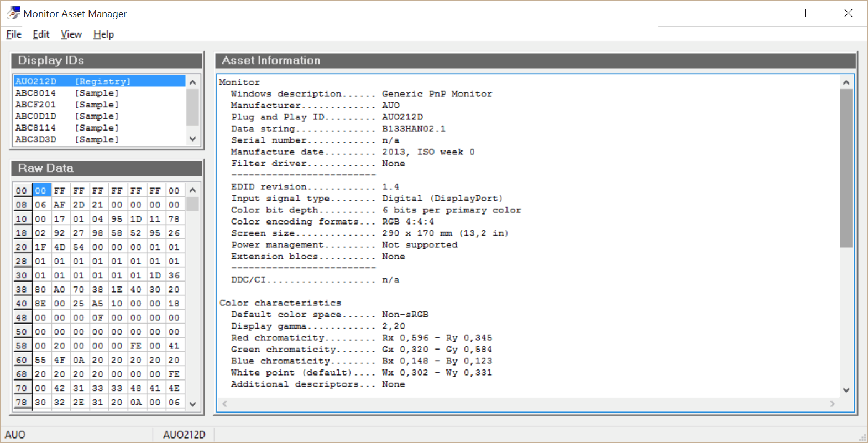
Task: Click the 1E byte cell
Action: pyautogui.click(x=117, y=289)
